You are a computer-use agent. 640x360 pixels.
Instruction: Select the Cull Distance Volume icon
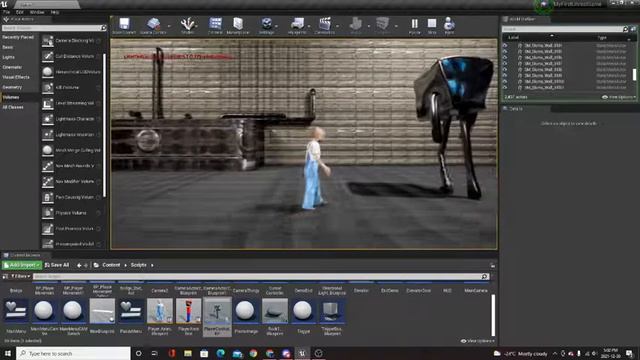[48, 56]
